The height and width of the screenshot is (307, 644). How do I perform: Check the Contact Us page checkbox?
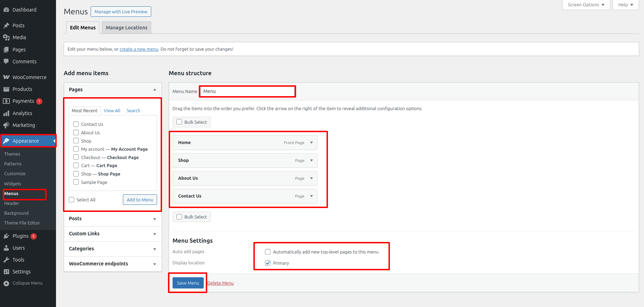(76, 124)
